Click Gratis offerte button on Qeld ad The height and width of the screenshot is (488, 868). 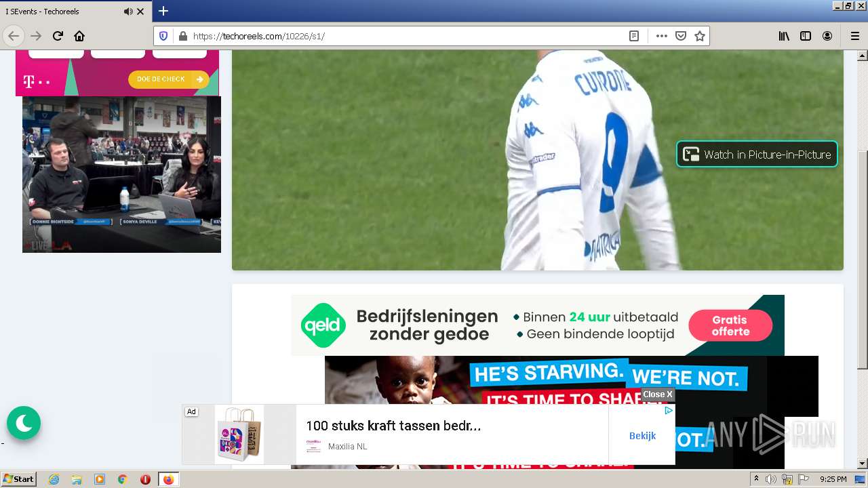point(730,325)
